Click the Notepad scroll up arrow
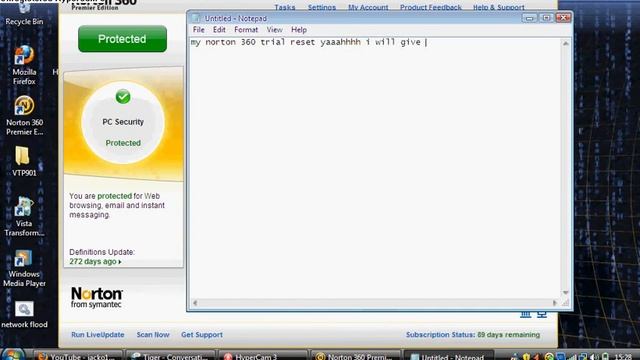The width and height of the screenshot is (640, 360). [566, 43]
